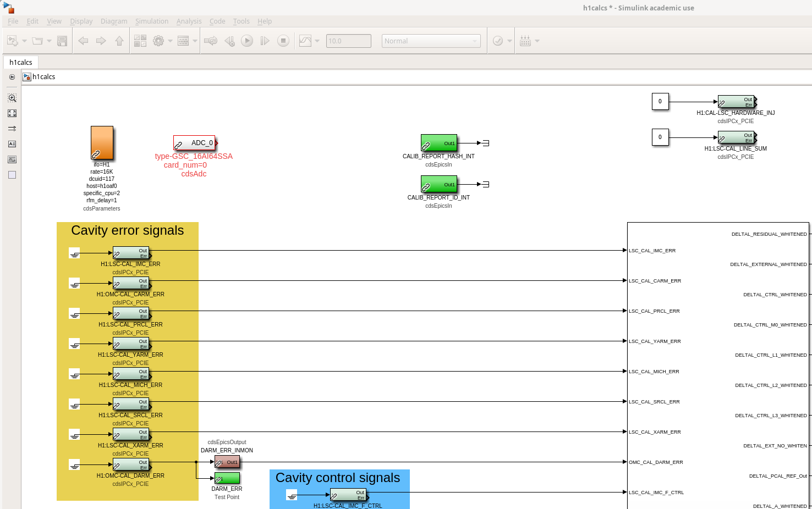Open the Library Browser
Image resolution: width=812 pixels, height=509 pixels.
tap(140, 41)
